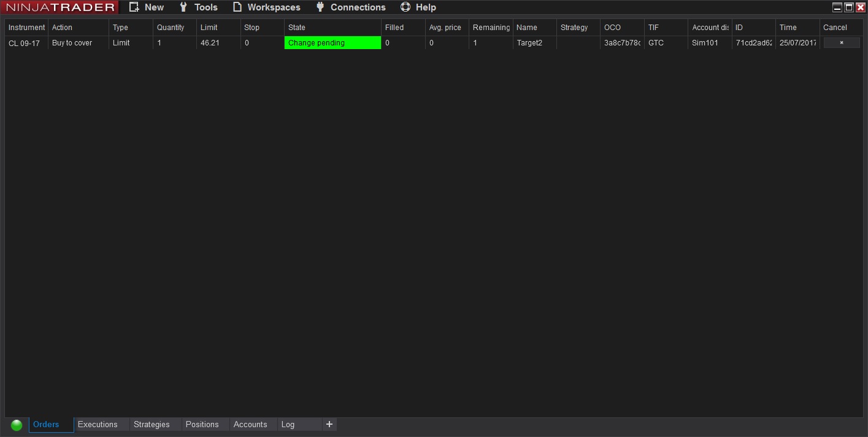Screen dimensions: 868x437
Task: Sort by OCO column header
Action: tap(622, 28)
